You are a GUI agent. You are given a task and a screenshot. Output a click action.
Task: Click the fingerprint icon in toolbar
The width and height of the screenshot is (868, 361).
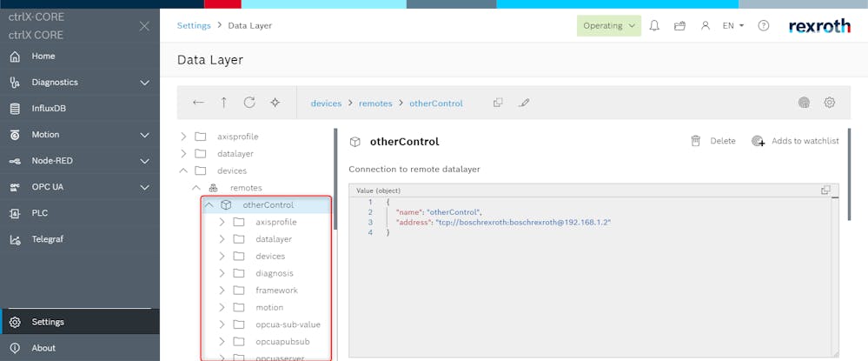[804, 103]
